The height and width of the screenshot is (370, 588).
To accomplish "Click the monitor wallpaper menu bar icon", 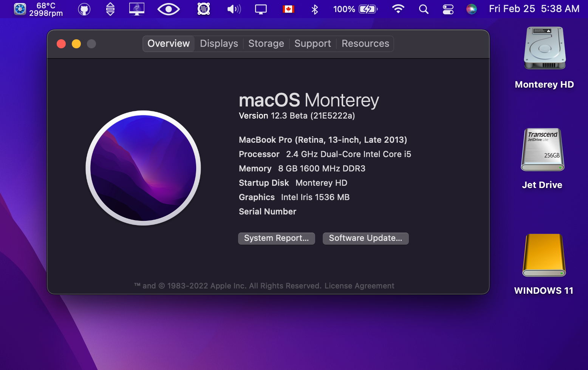I will point(137,9).
